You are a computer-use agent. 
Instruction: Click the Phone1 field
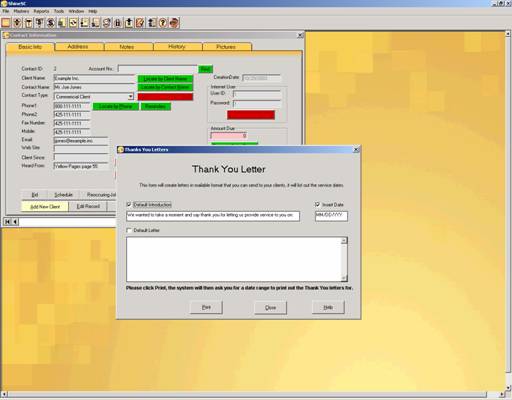pyautogui.click(x=72, y=106)
